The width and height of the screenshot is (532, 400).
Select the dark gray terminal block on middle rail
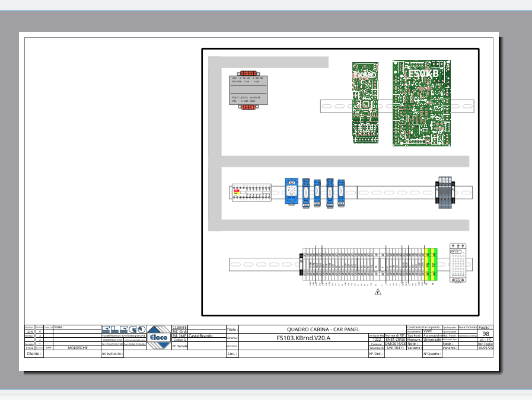tap(445, 193)
